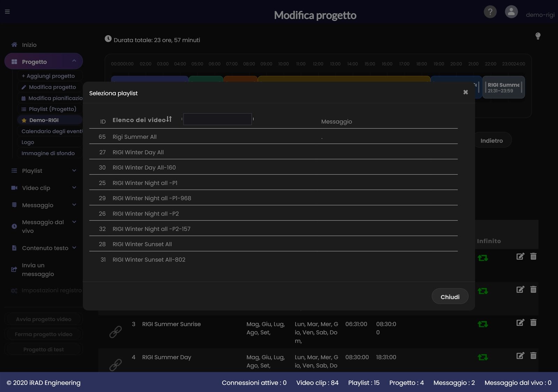Click edit icon for RIGI Summer Day row
The width and height of the screenshot is (558, 392).
pos(520,356)
